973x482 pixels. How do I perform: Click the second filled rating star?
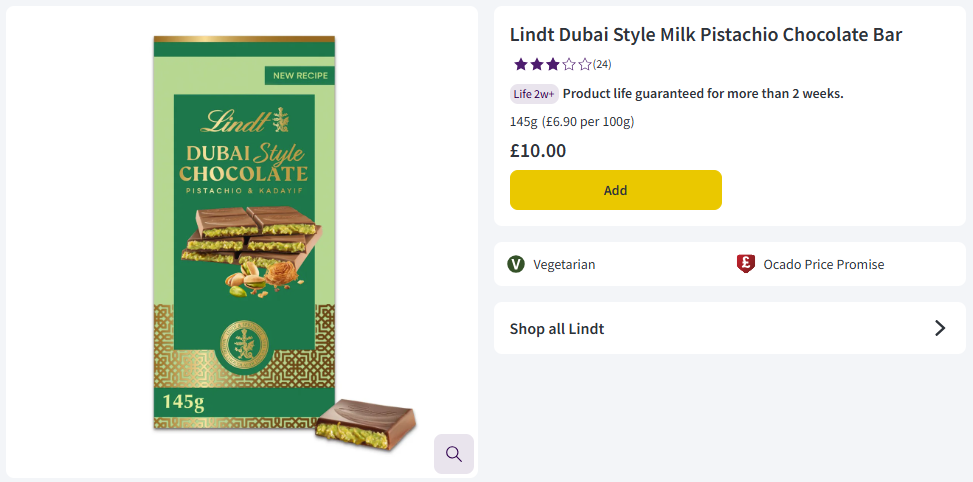pyautogui.click(x=537, y=65)
